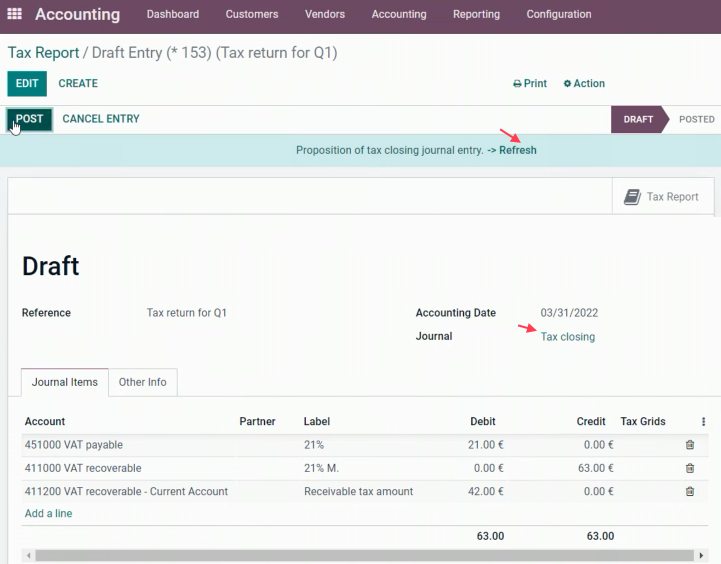Open the Action dropdown

pyautogui.click(x=584, y=83)
